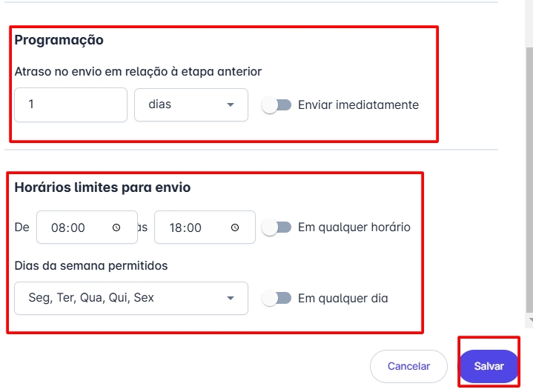Click the clock icon in the 08:00 field

(116, 228)
